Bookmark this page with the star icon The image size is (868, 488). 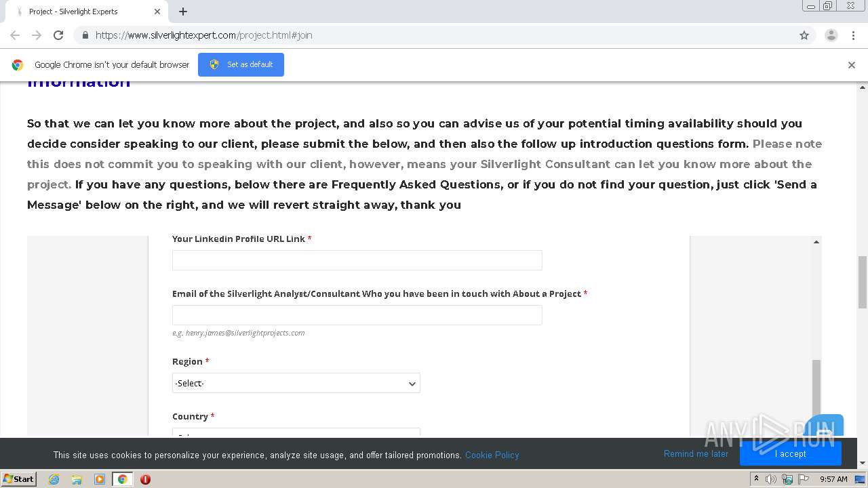click(804, 35)
